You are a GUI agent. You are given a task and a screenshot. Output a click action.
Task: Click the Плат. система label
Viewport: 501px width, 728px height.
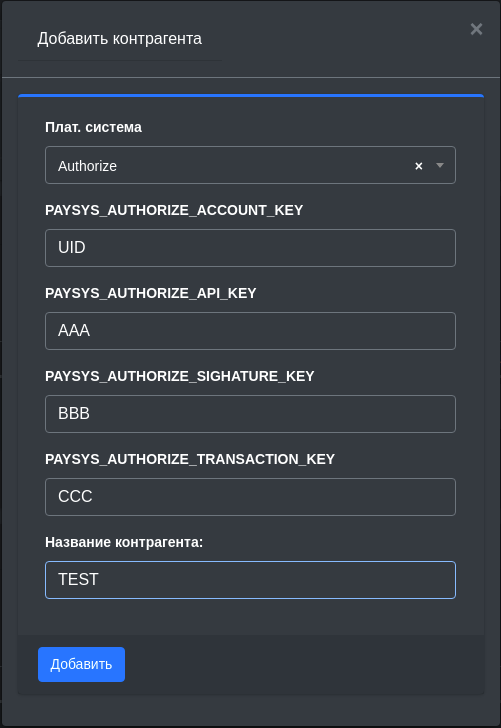[93, 127]
